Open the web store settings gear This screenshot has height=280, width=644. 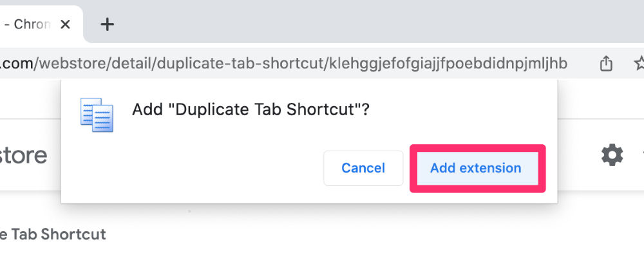click(x=612, y=154)
